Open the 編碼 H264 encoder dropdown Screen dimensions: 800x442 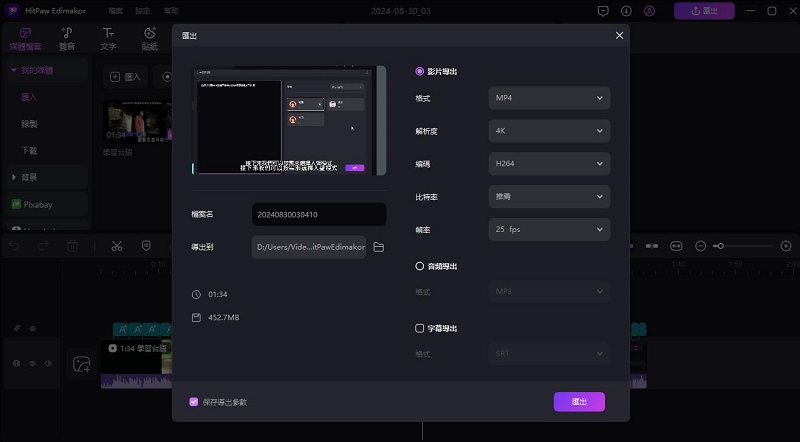(x=549, y=164)
